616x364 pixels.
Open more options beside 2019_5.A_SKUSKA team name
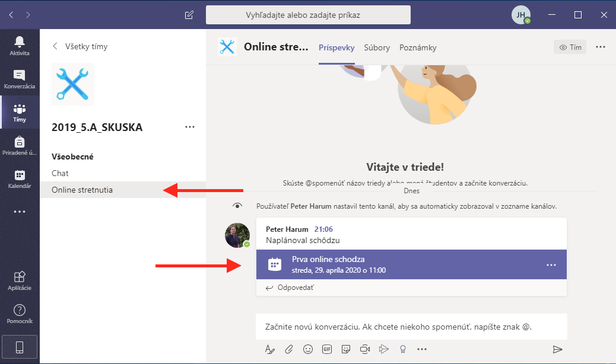pos(190,127)
